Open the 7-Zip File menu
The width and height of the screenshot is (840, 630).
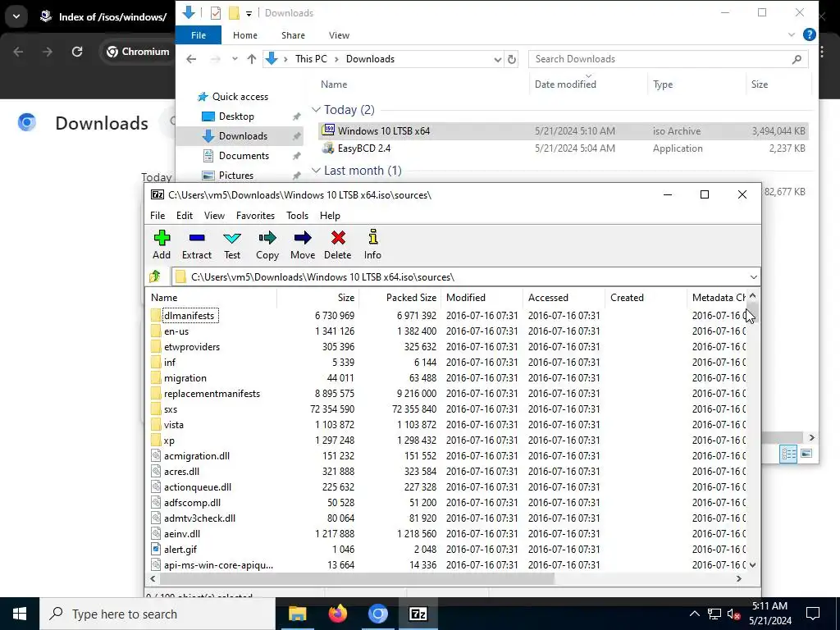pos(157,216)
